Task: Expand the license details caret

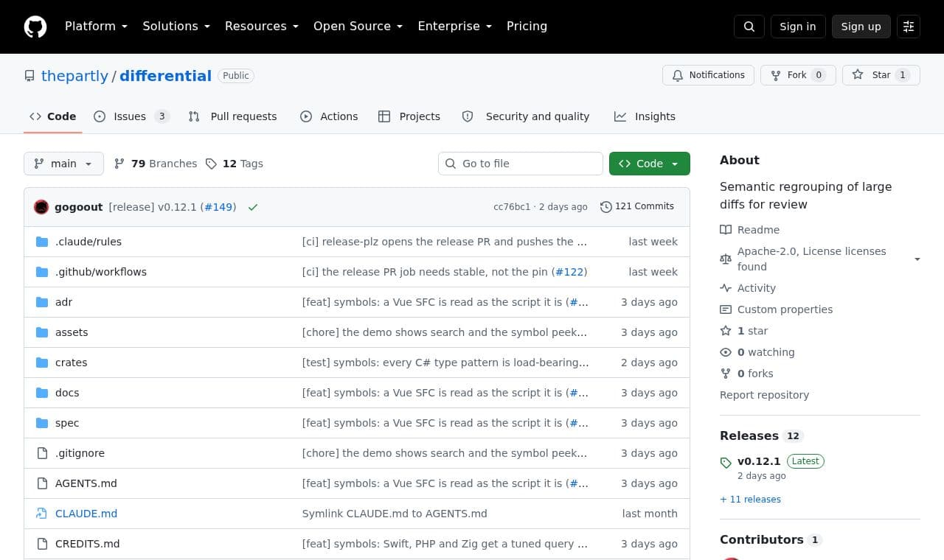Action: (917, 259)
